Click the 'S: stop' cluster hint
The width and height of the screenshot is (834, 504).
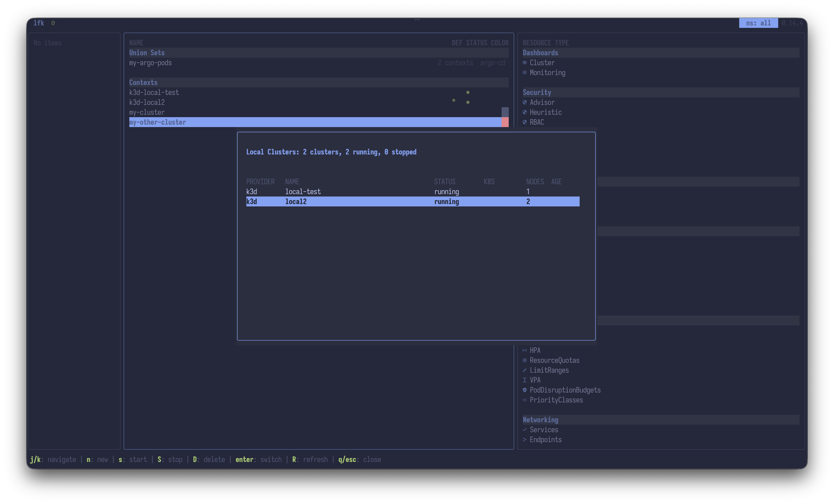(x=170, y=459)
